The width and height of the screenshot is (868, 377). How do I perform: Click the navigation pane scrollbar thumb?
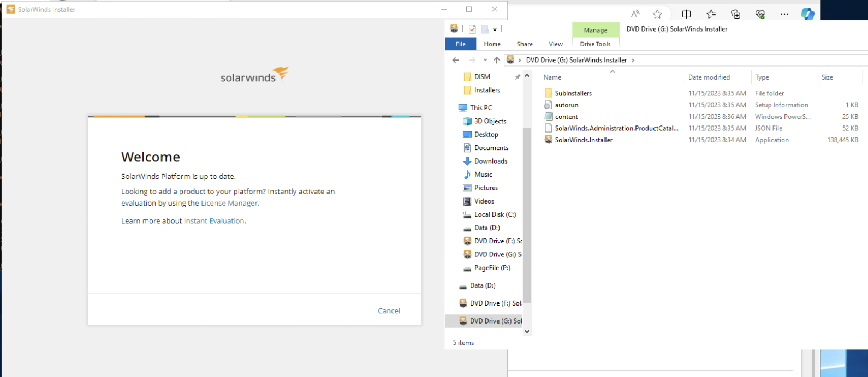[527, 216]
